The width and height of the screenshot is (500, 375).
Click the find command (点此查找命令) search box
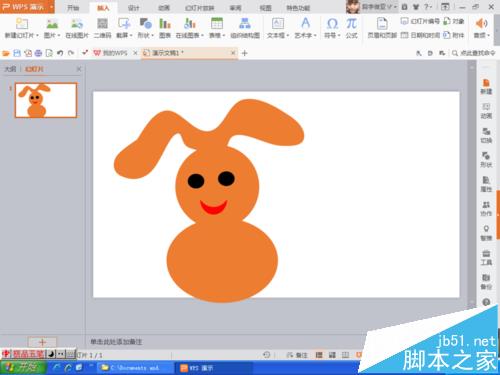(x=474, y=53)
